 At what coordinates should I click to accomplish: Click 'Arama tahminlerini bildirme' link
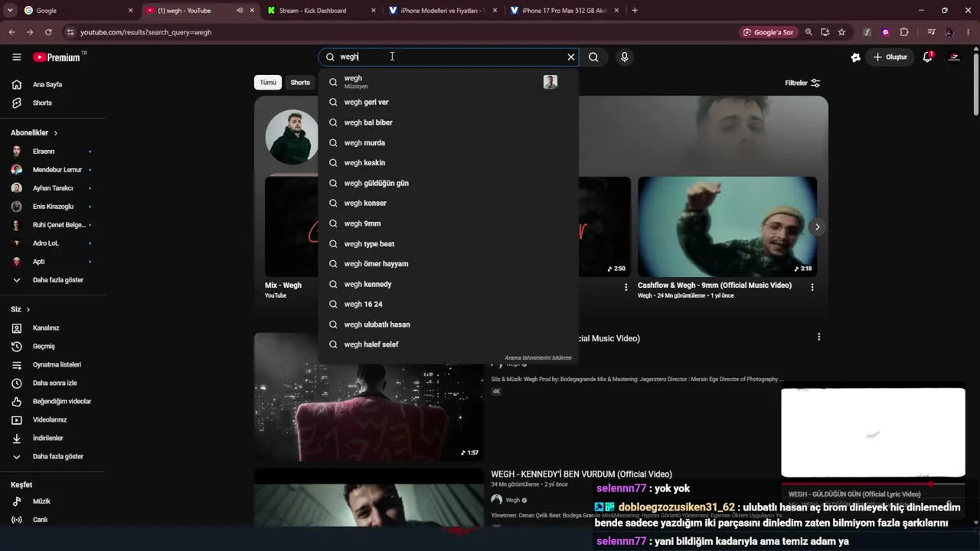point(537,357)
